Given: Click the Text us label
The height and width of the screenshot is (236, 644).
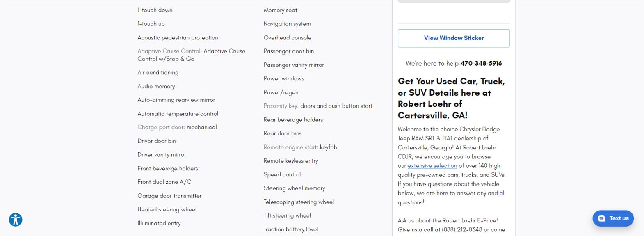Looking at the screenshot, I should pos(619,218).
